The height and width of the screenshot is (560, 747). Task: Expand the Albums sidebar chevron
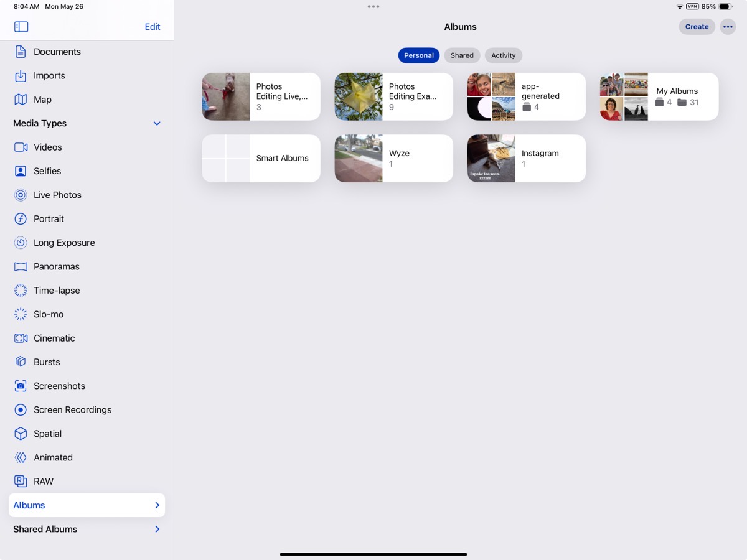pos(157,505)
